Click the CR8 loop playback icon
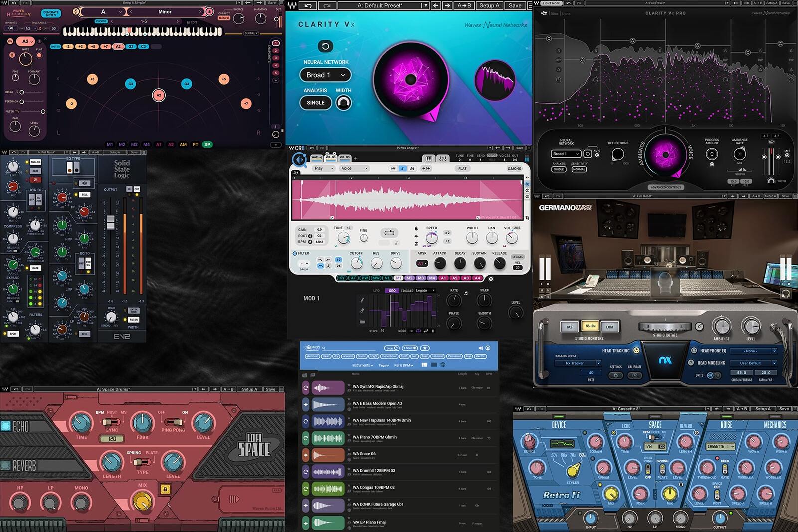 pos(389,233)
